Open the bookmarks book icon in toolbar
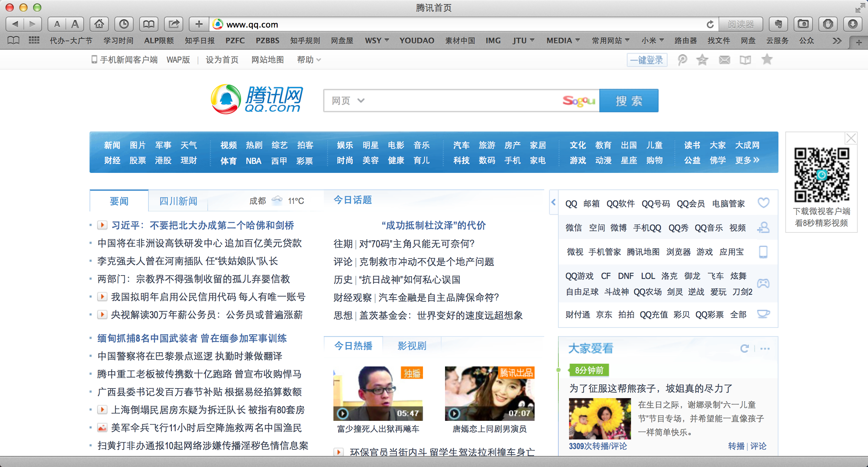This screenshot has width=868, height=467. tap(149, 24)
